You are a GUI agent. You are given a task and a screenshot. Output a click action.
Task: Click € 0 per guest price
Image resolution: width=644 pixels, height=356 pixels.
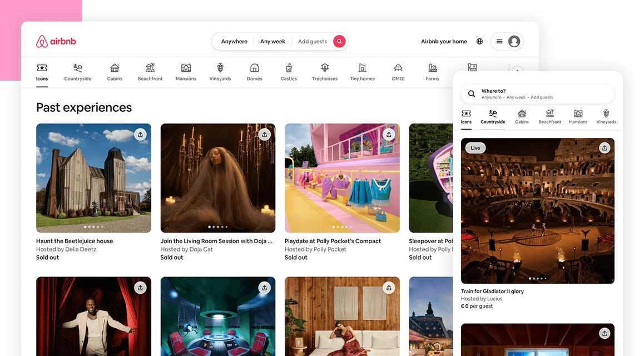click(x=477, y=306)
